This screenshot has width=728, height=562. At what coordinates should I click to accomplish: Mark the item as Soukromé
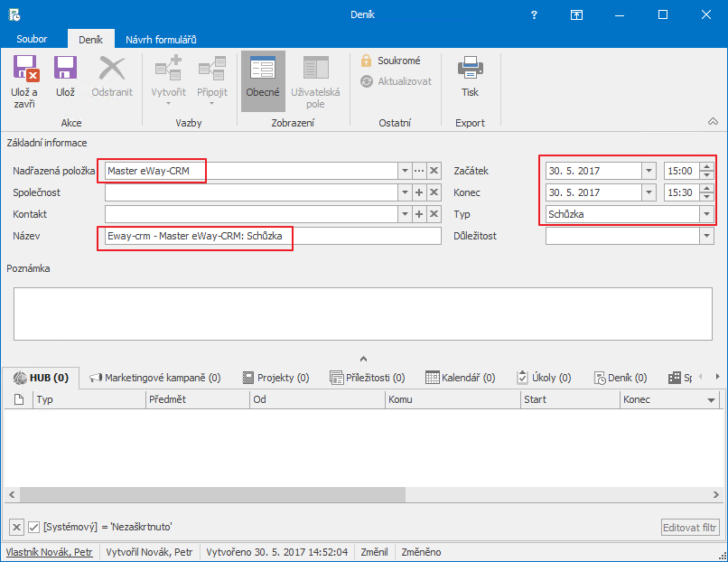tap(391, 61)
